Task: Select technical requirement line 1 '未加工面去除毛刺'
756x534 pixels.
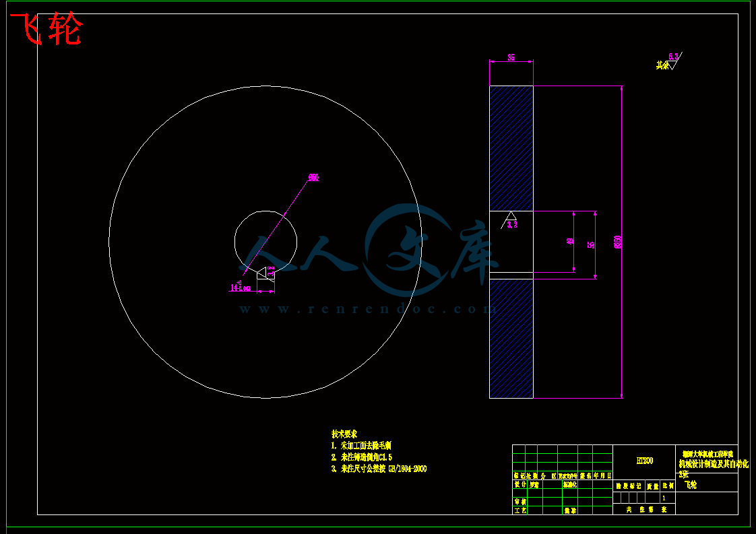Action: click(361, 445)
